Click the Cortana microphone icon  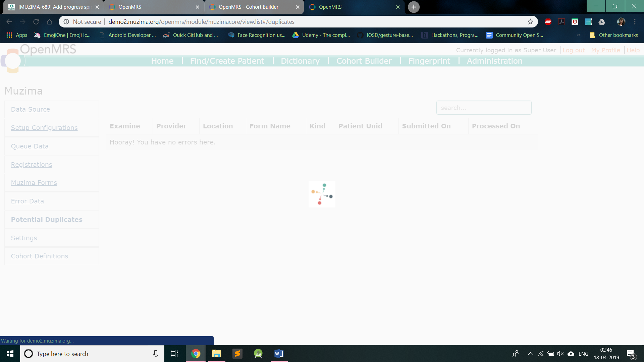[156, 354]
